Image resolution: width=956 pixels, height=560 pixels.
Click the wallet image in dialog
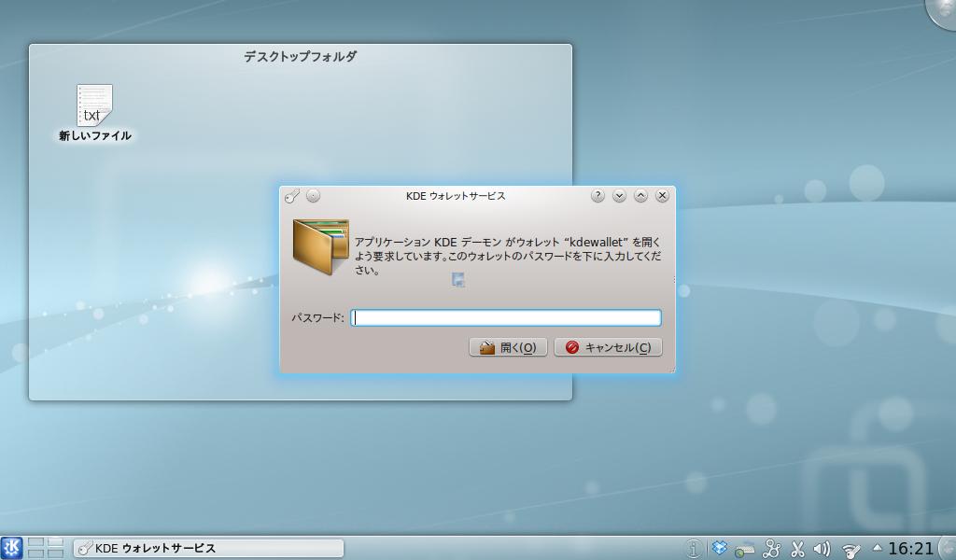[321, 246]
